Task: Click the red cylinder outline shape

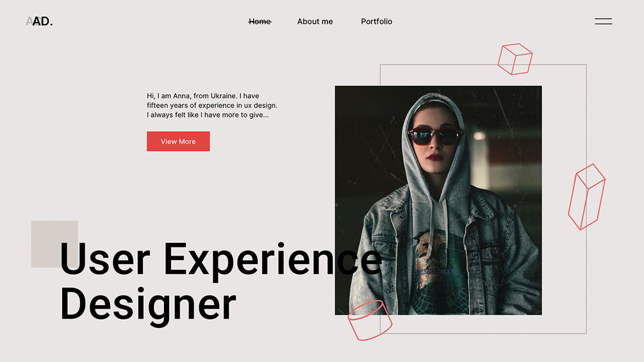Action: (x=370, y=320)
